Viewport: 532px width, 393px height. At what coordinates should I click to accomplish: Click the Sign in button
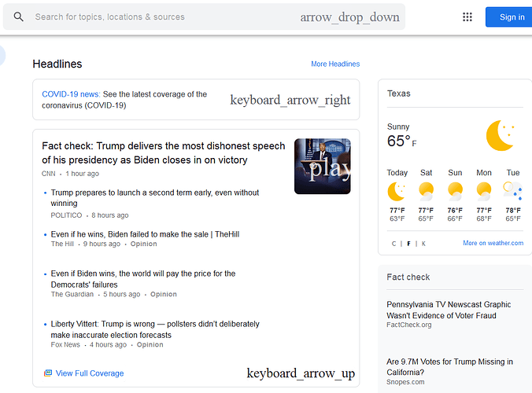click(509, 17)
